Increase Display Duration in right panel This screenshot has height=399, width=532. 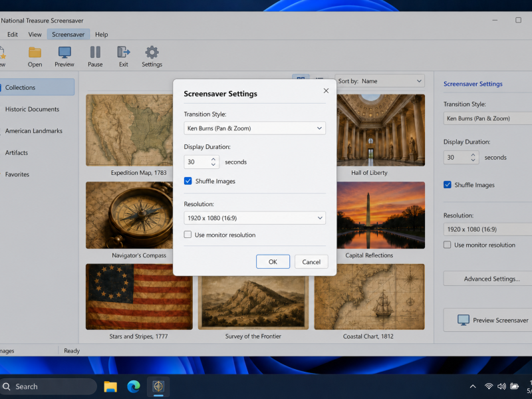tap(473, 155)
